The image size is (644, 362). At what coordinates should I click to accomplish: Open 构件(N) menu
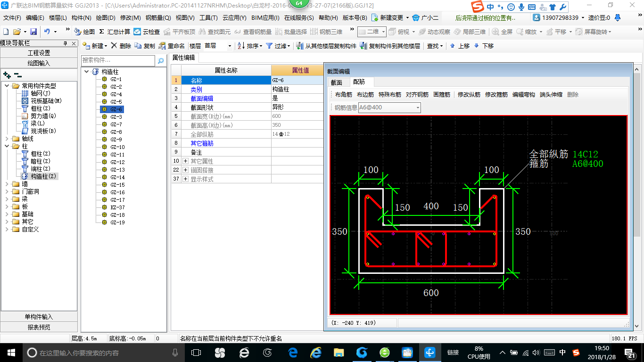[81, 18]
